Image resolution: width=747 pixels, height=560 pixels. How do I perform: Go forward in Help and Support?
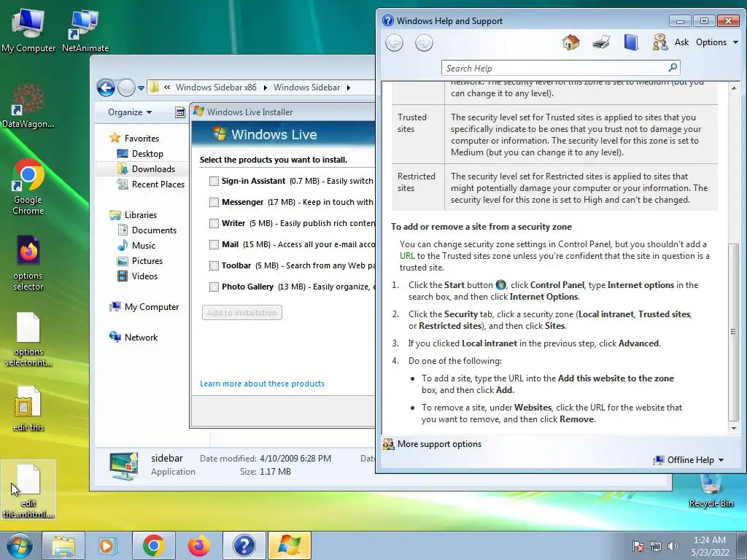pyautogui.click(x=424, y=43)
